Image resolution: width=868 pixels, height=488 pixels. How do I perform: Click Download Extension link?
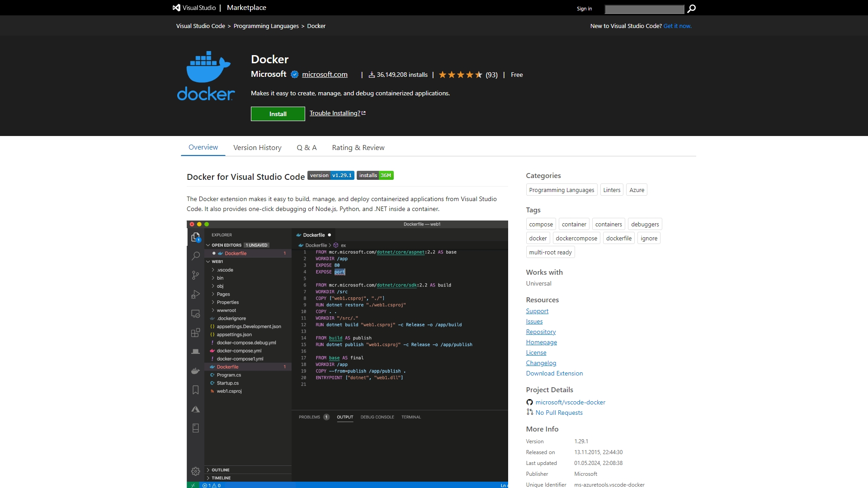(x=554, y=373)
